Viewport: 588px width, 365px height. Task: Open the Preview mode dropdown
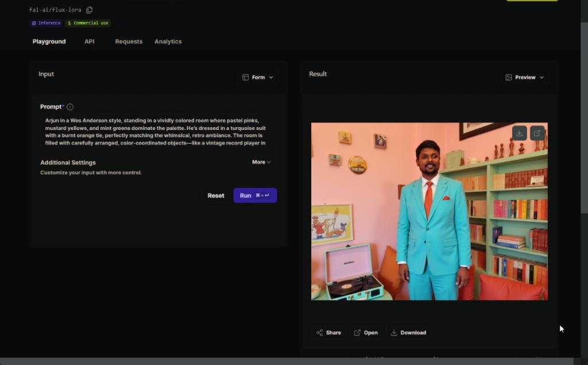tap(524, 77)
